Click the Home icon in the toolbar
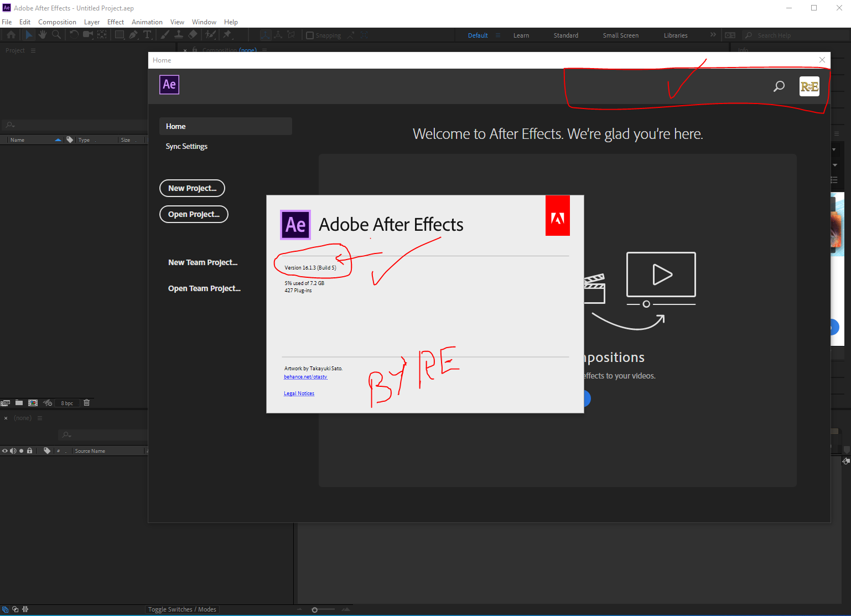The width and height of the screenshot is (851, 616). pyautogui.click(x=11, y=35)
